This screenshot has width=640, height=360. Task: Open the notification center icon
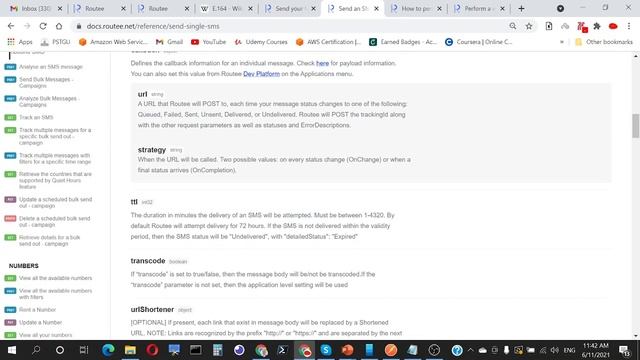pyautogui.click(x=624, y=350)
